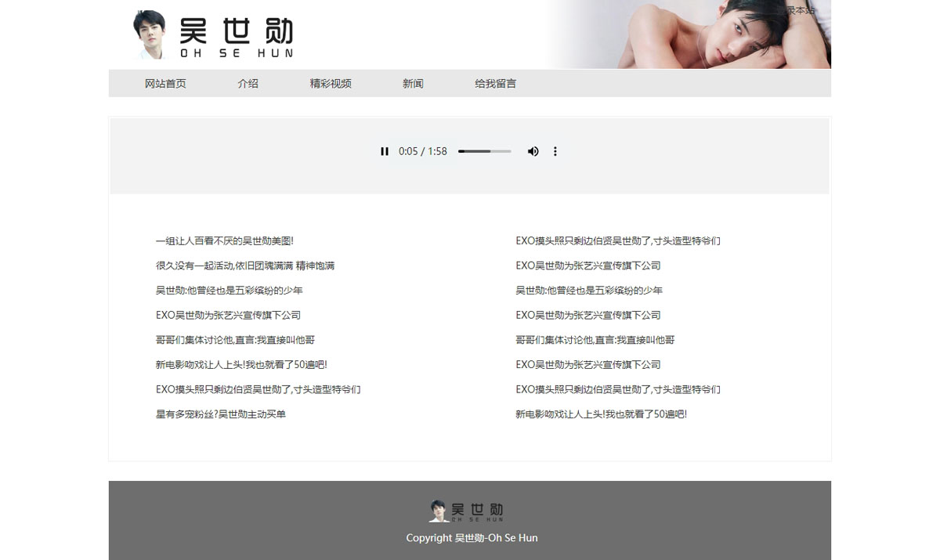Open the audio player's three-dot options menu
Viewport: 940px width, 560px height.
[x=555, y=151]
